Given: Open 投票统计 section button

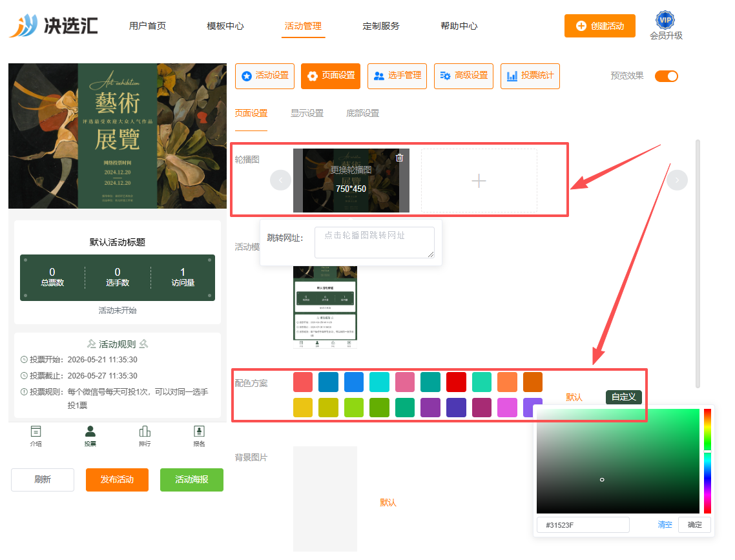Looking at the screenshot, I should pos(530,76).
